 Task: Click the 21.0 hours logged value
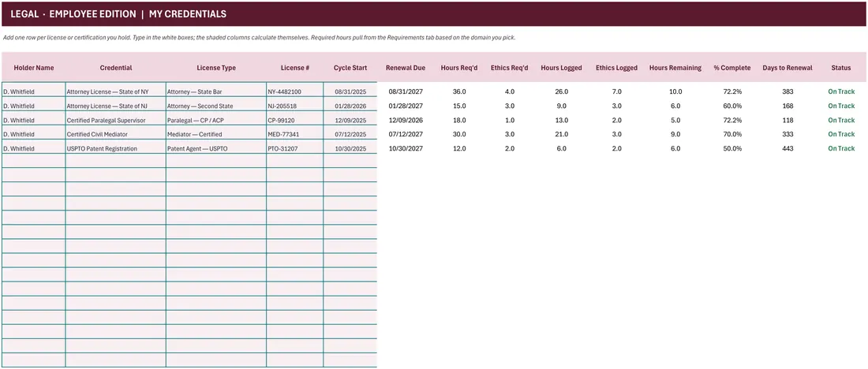tap(561, 134)
